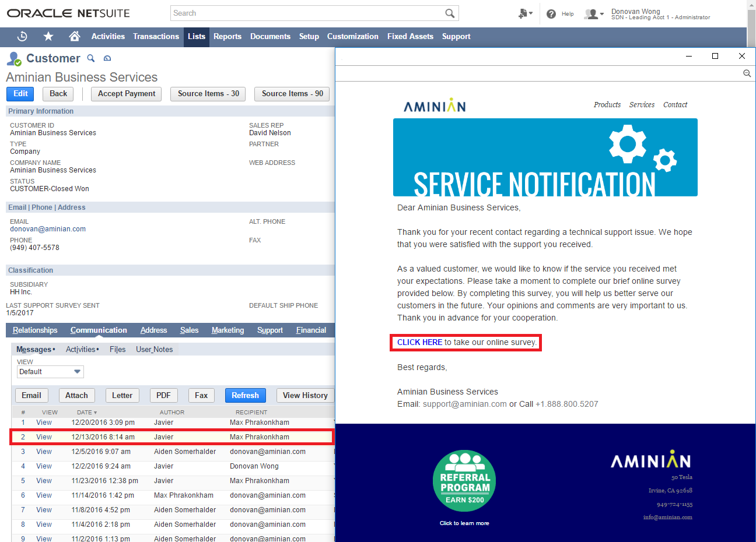Click the dashboard icon beside Customer title
756x542 pixels.
107,58
